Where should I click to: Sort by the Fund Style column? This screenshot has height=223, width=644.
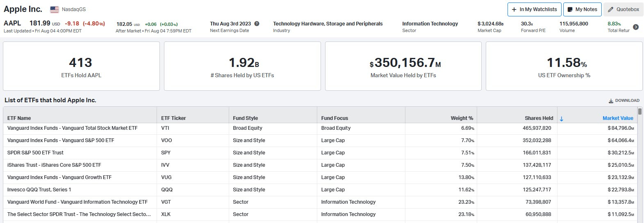[x=246, y=118]
